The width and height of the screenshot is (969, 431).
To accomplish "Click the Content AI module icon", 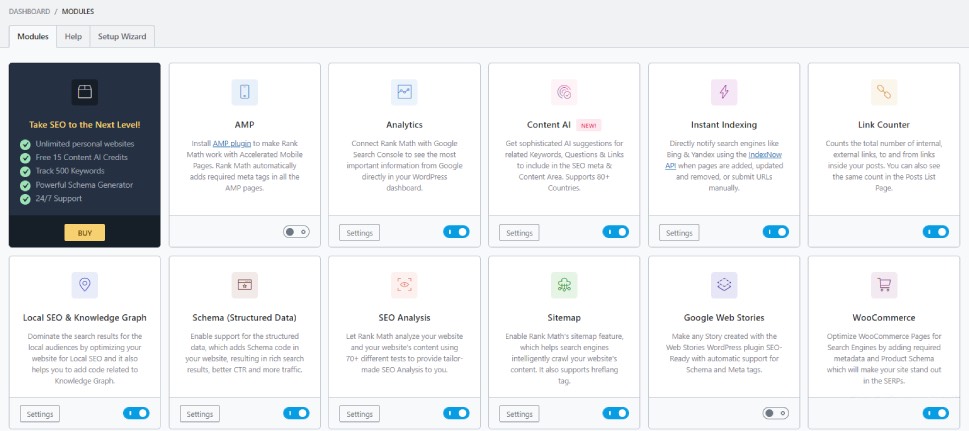I will 564,92.
